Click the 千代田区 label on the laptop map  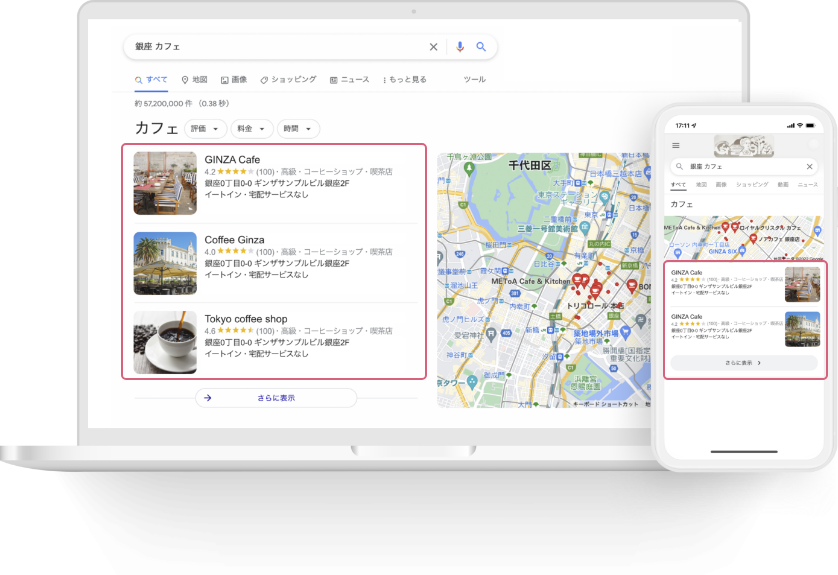pos(529,166)
